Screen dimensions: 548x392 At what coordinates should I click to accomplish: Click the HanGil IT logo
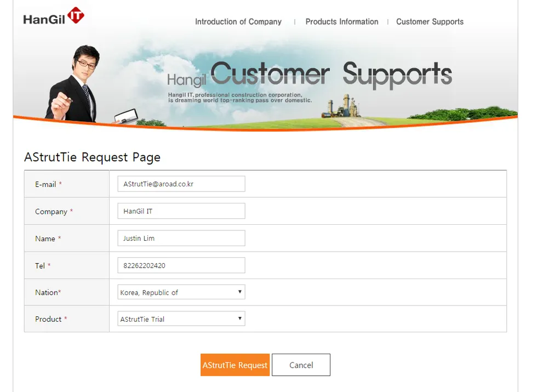point(54,16)
